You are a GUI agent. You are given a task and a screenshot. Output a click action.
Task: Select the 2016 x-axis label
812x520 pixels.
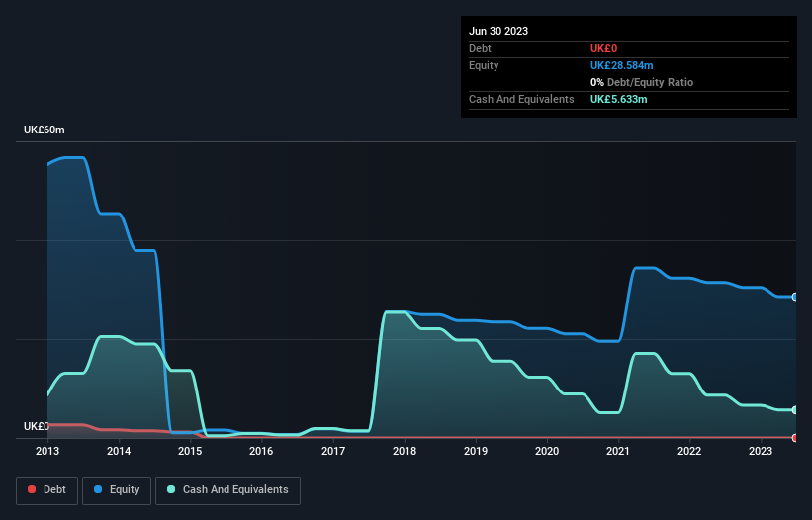coord(261,451)
